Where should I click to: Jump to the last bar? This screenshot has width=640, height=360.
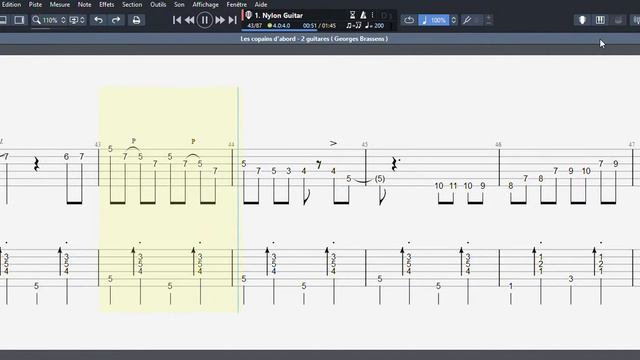[x=233, y=20]
